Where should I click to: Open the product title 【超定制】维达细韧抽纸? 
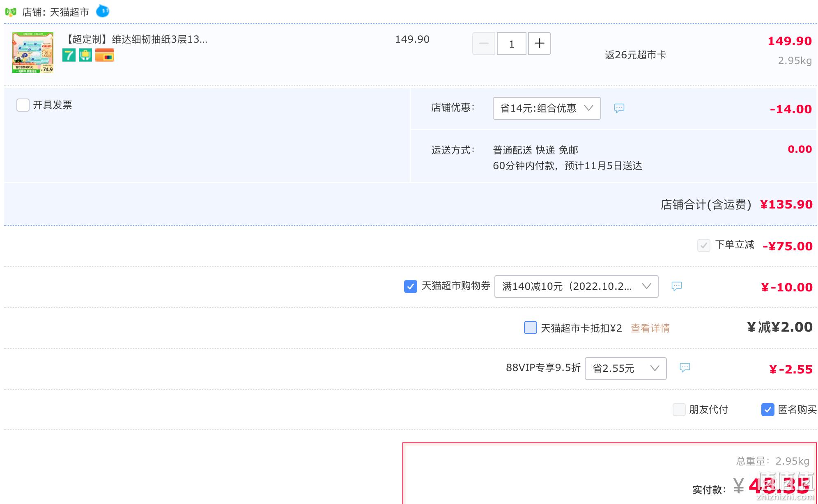(x=137, y=39)
